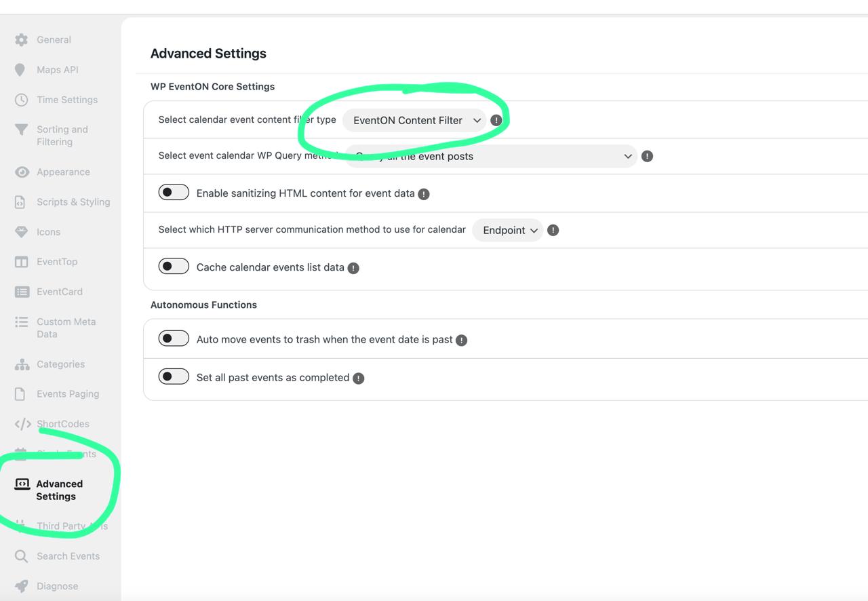Toggle Set all past events as completed

[174, 376]
